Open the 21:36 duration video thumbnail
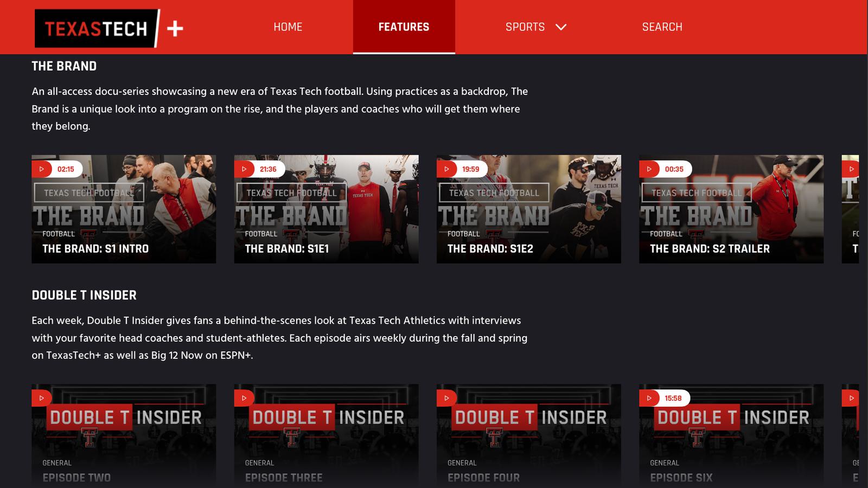Screen dimensions: 868x488 [x=326, y=209]
